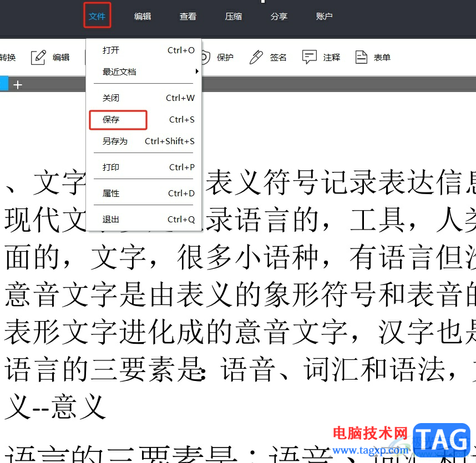Open the 编辑 menu in top bar
Image resolution: width=476 pixels, height=463 pixels.
(x=143, y=16)
